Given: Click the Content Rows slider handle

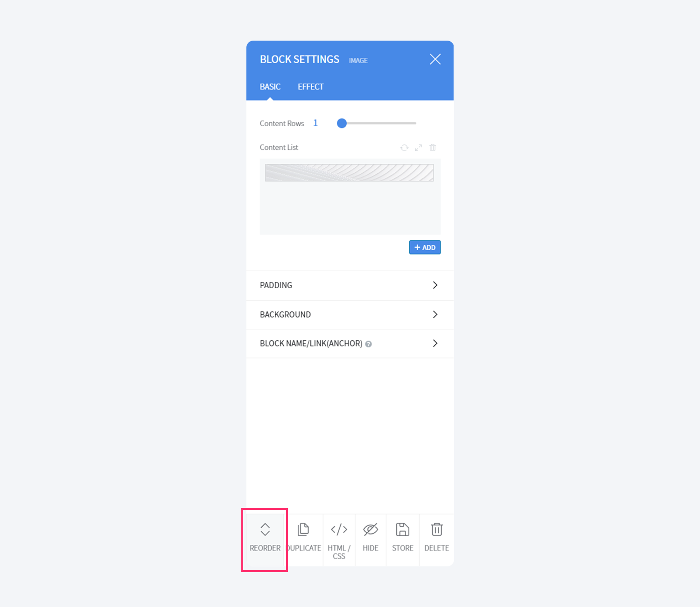Looking at the screenshot, I should click(x=342, y=123).
